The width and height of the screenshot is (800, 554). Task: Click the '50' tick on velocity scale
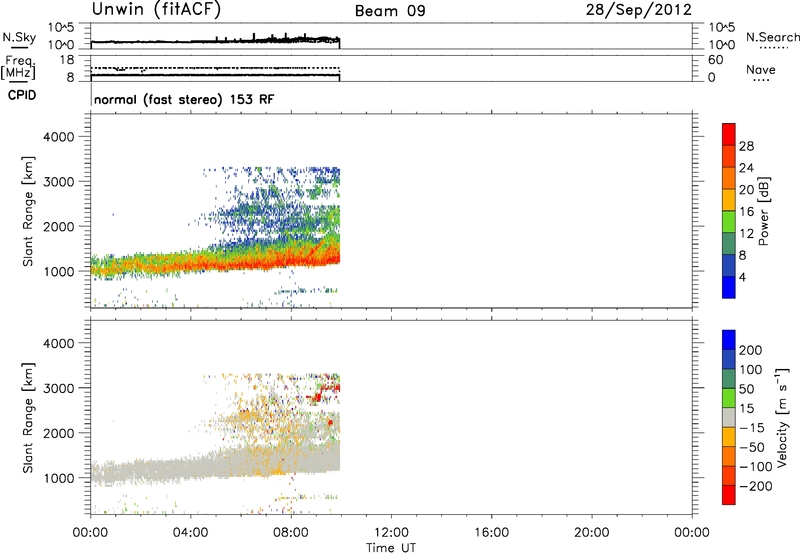tap(747, 389)
